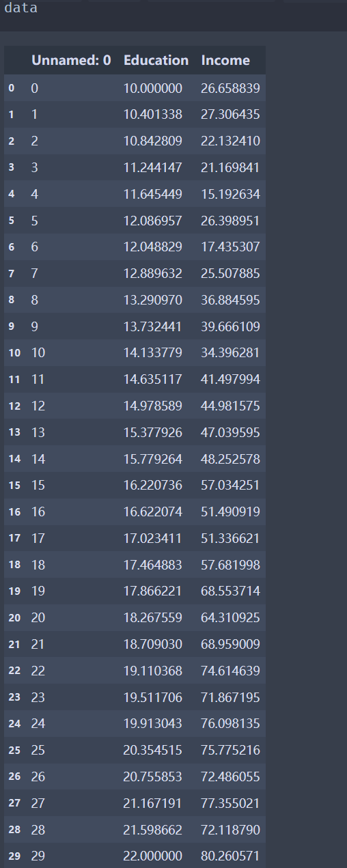Click the 'data' code cell text
Image resolution: width=347 pixels, height=868 pixels.
(x=21, y=9)
